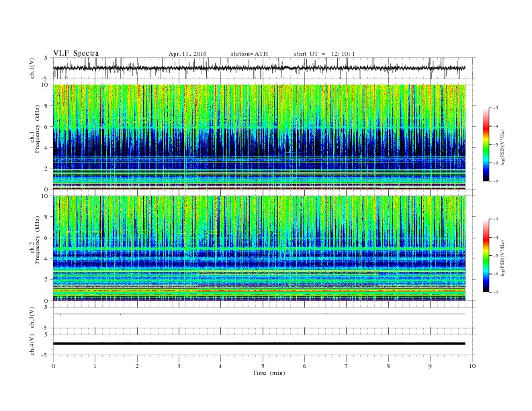This screenshot has height=411, width=532.
Task: Select the "start UT = 12:10:1" text
Action: point(324,54)
